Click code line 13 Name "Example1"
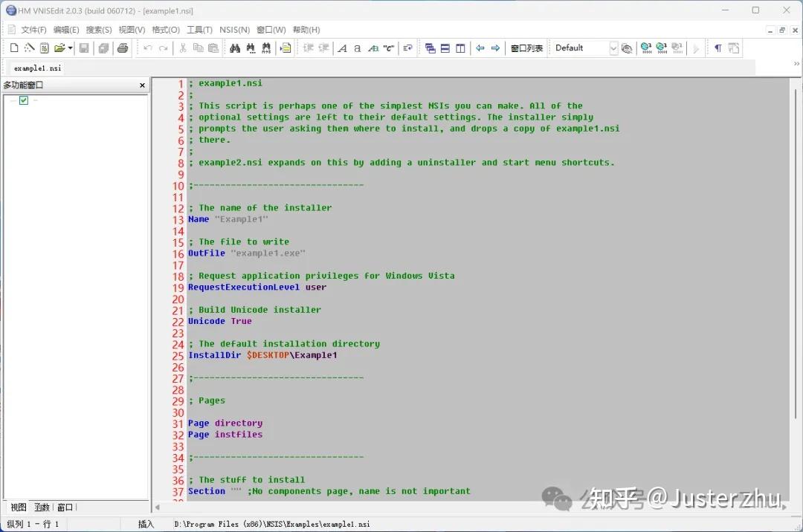Image resolution: width=803 pixels, height=532 pixels. [x=228, y=219]
